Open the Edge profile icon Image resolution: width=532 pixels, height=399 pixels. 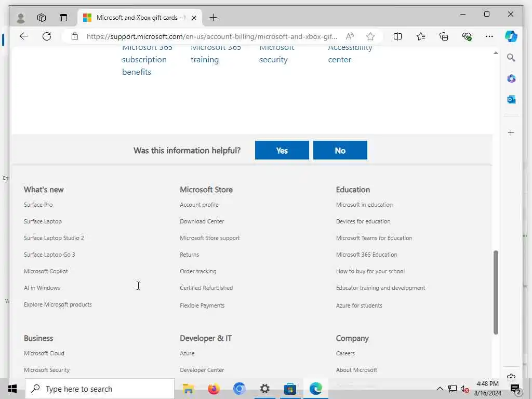(x=21, y=18)
